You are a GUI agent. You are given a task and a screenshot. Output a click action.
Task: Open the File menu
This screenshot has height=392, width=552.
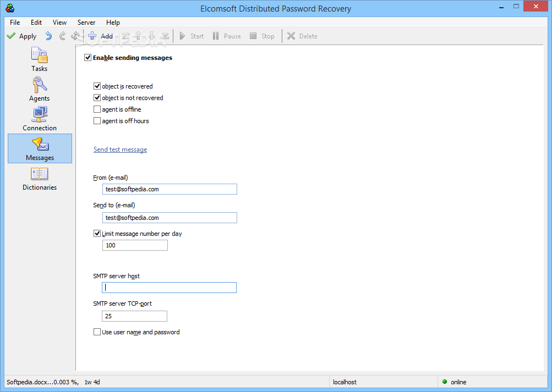[15, 22]
